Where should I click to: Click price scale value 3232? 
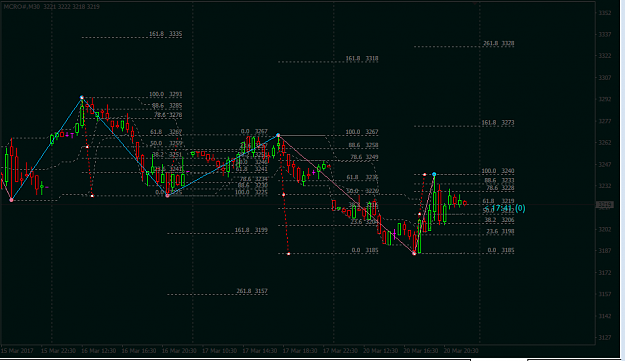605,186
